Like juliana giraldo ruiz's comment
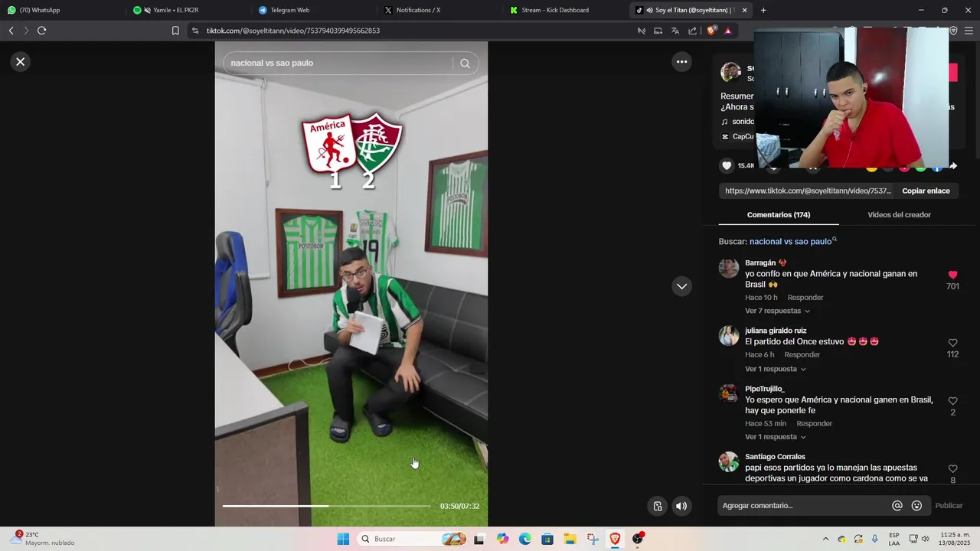The height and width of the screenshot is (551, 980). click(x=952, y=343)
